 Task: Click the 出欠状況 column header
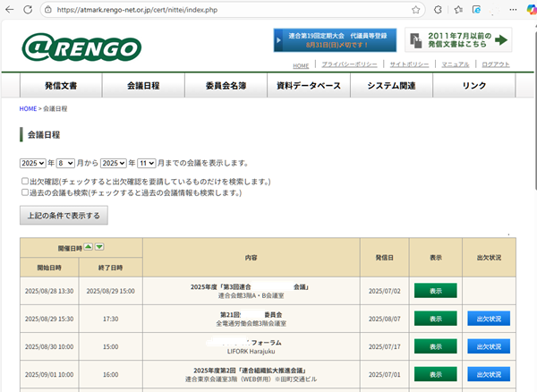(489, 258)
